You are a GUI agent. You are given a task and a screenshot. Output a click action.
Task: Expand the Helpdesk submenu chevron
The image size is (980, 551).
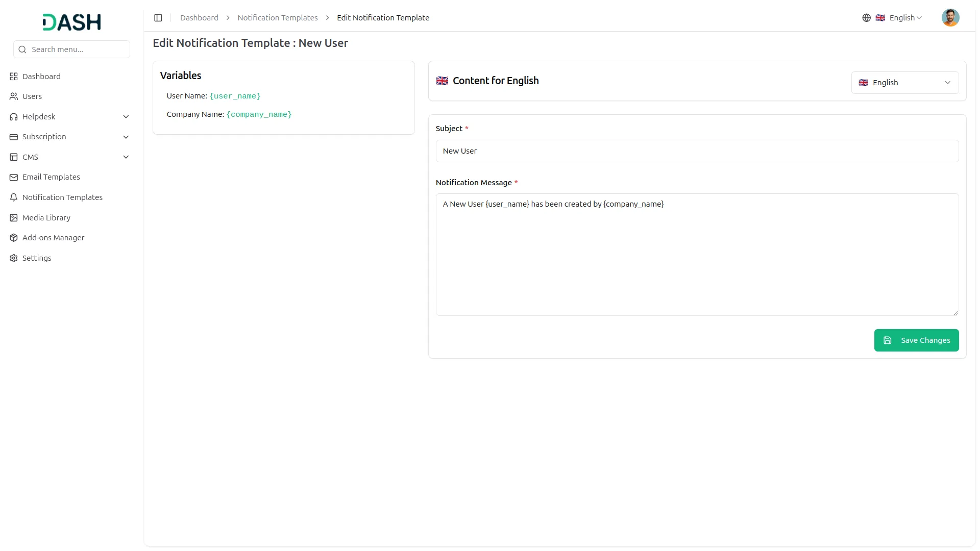coord(126,117)
